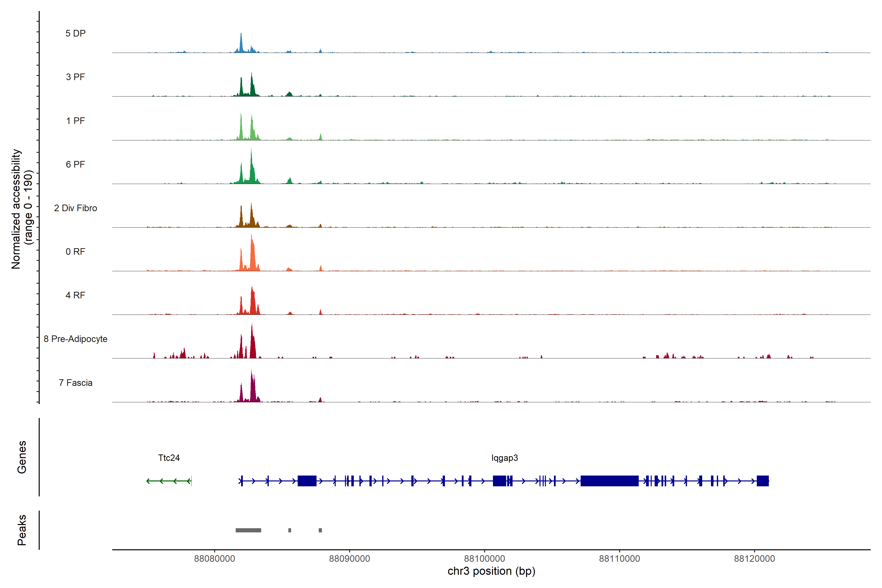This screenshot has width=882, height=588.
Task: Select the 0 RF track label
Action: pyautogui.click(x=75, y=252)
